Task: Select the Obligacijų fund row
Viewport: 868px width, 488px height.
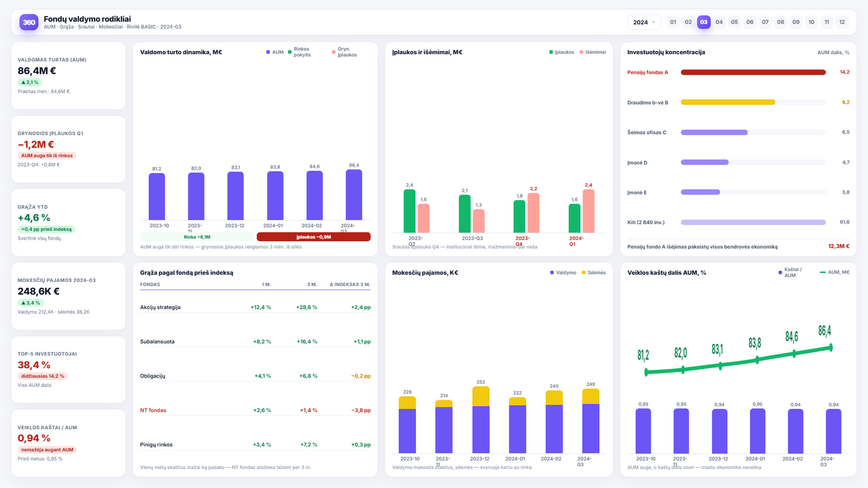Action: coord(255,376)
